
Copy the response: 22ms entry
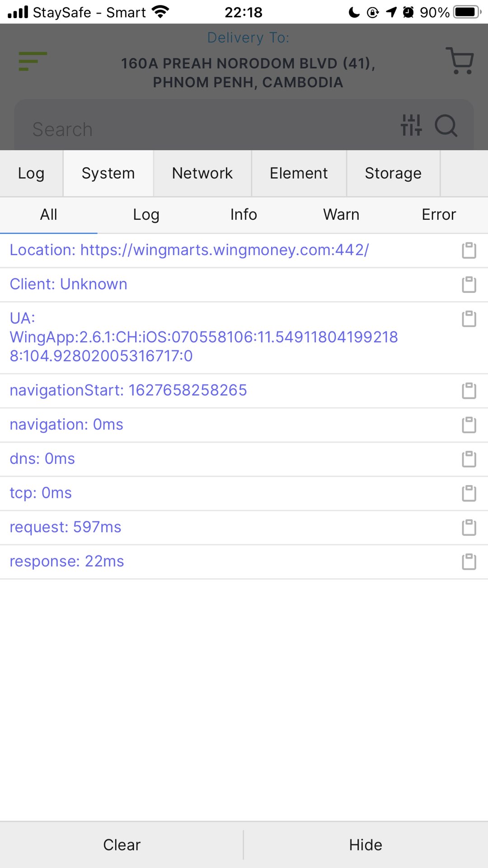pos(469,562)
